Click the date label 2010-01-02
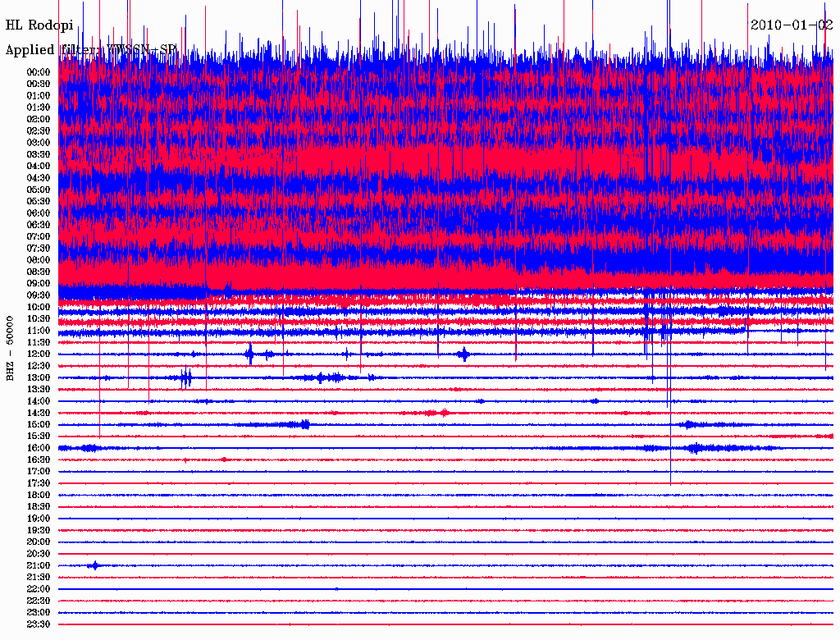The image size is (840, 640). click(792, 25)
